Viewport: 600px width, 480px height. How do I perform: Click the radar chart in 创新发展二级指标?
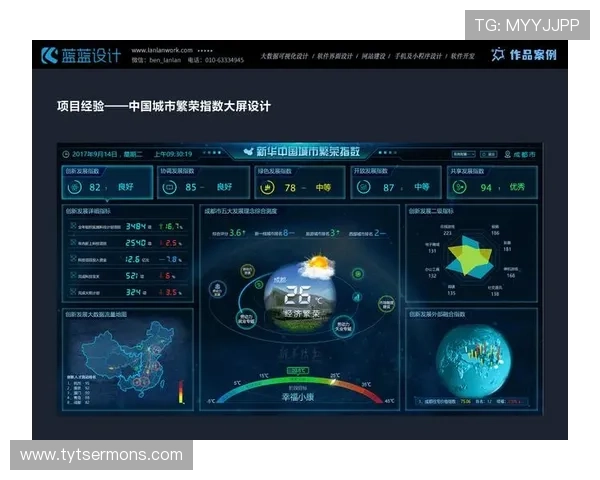(x=470, y=256)
